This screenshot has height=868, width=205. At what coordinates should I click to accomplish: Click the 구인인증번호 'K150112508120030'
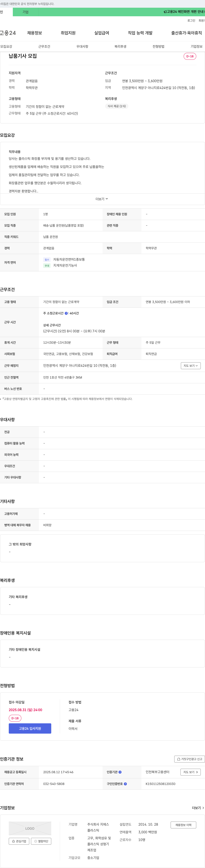tap(160, 784)
